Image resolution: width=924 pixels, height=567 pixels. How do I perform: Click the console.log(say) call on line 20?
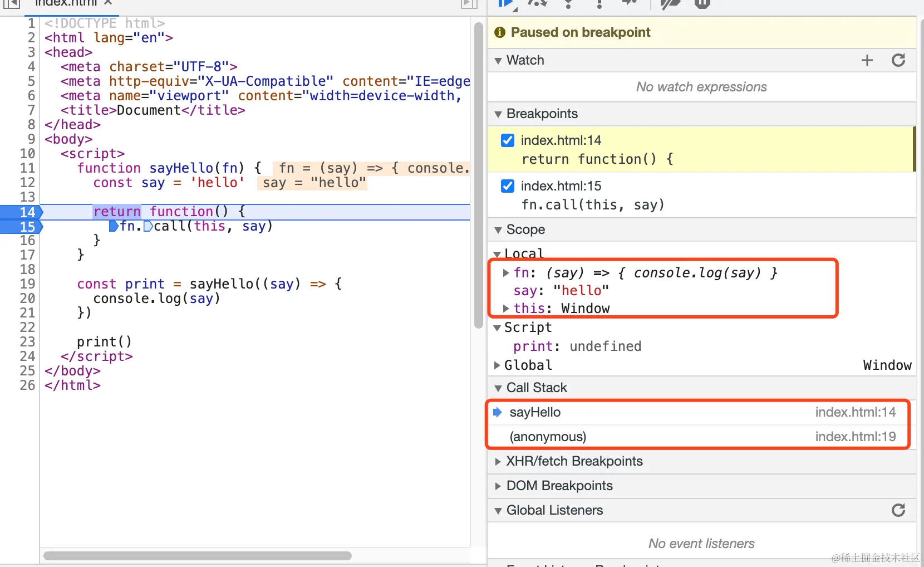(x=157, y=299)
